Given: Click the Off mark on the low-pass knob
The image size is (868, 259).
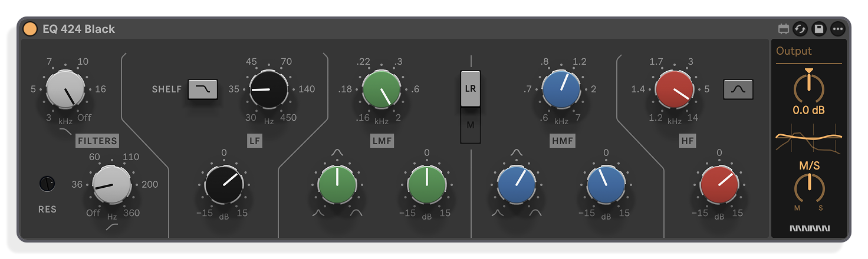Looking at the screenshot, I should click(84, 117).
